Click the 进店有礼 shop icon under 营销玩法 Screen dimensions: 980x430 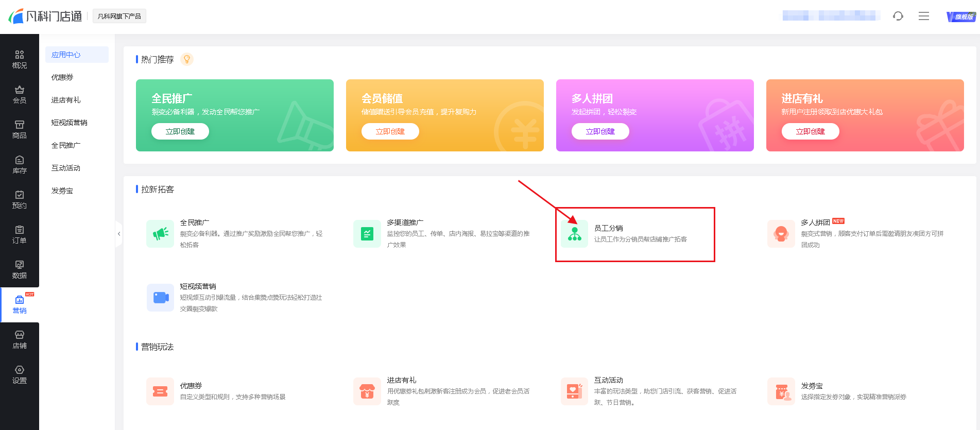click(x=367, y=391)
